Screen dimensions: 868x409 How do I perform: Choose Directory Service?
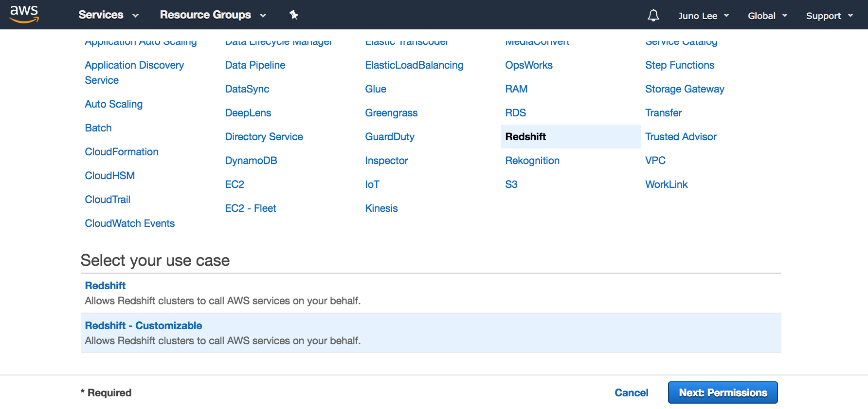(x=264, y=137)
